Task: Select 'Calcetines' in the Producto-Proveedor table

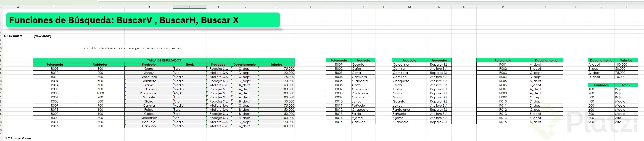Action: (409, 64)
